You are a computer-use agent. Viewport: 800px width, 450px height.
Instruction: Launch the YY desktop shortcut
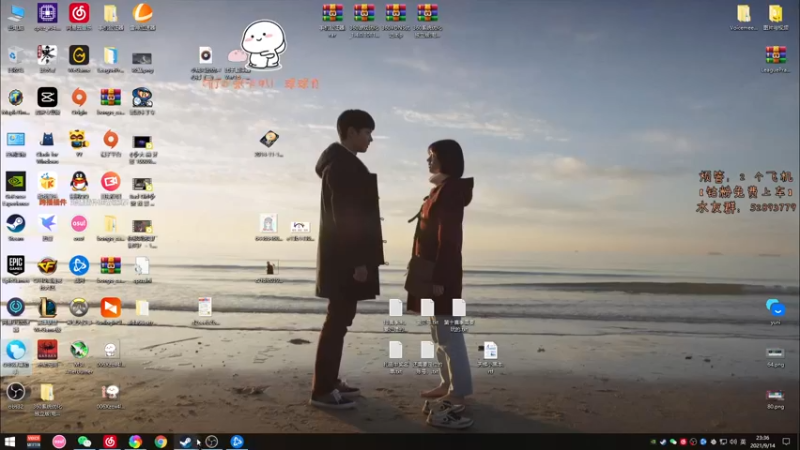pyautogui.click(x=79, y=140)
